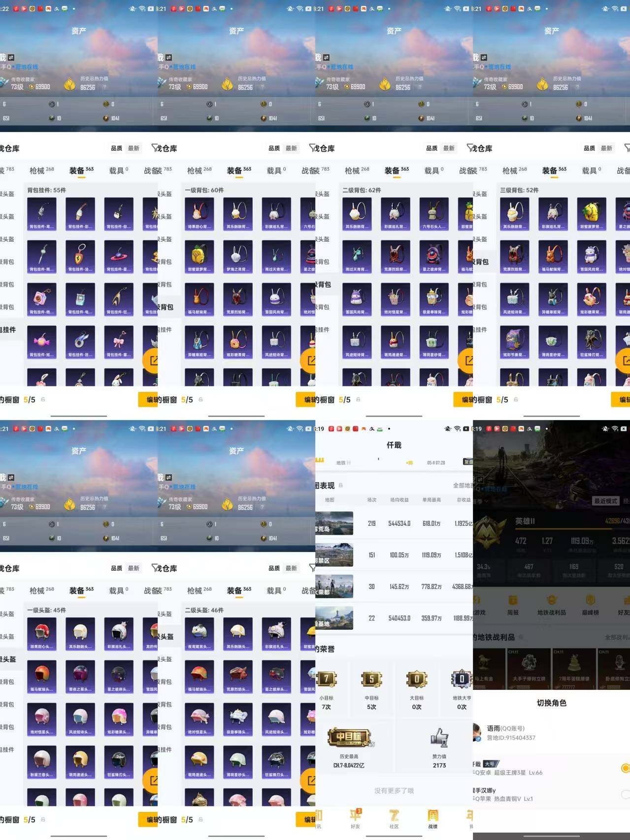
Task: Select 挂件 sidebar category in 一级背包 panel
Action: coord(165,329)
